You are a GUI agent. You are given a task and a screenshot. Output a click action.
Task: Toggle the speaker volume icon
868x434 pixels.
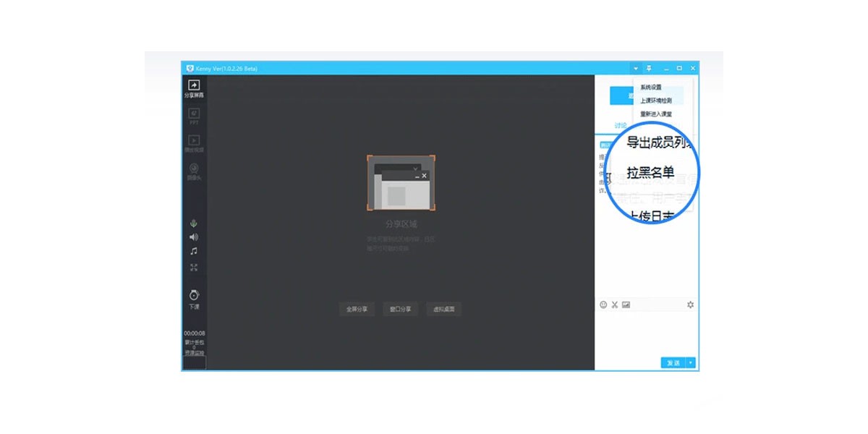click(x=194, y=237)
